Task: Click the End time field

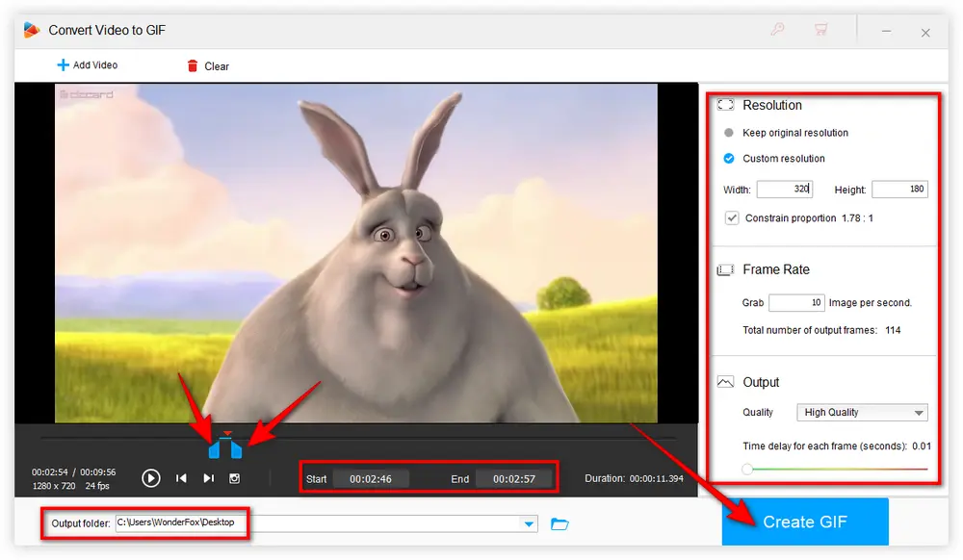Action: (x=514, y=479)
